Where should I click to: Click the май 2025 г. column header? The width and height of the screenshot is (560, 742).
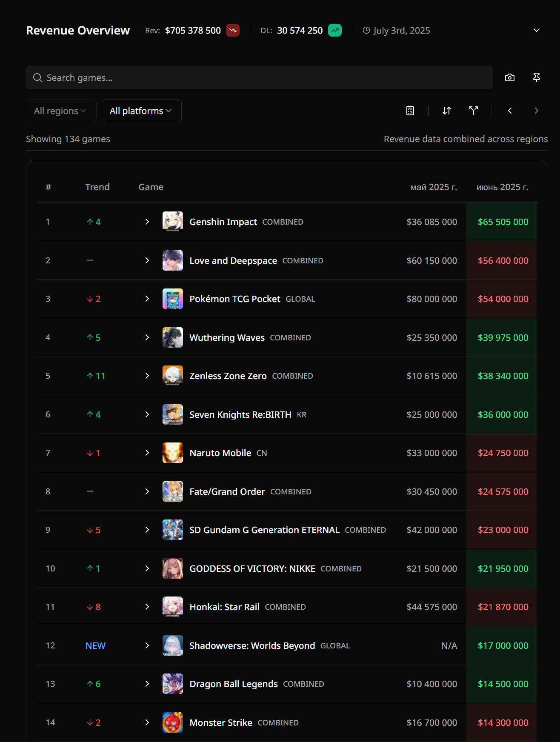[x=434, y=187]
